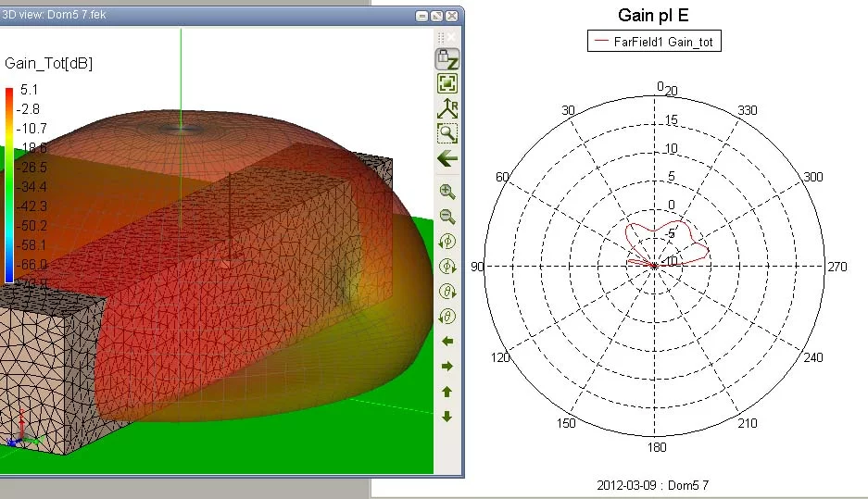The height and width of the screenshot is (499, 868).
Task: Click the upper theta rotation icon
Action: point(447,292)
